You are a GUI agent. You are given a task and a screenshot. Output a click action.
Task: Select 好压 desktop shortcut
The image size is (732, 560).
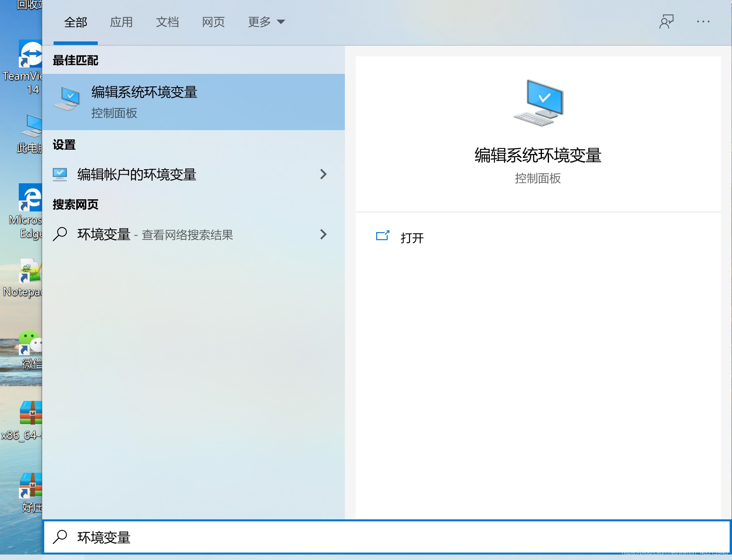point(30,493)
